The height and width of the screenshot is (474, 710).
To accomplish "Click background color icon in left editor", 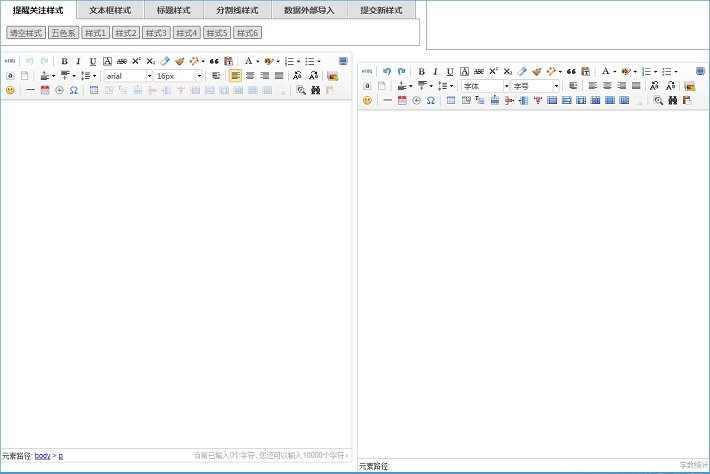I will pos(269,61).
